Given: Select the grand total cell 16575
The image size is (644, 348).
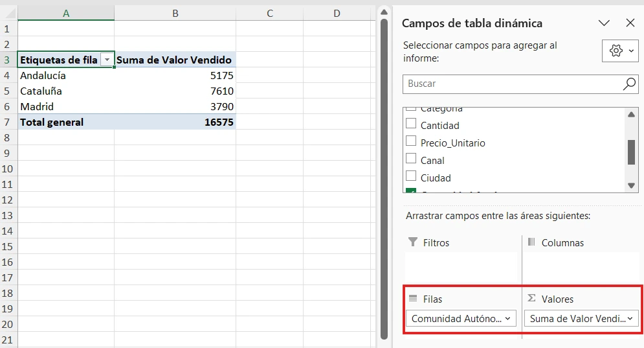Looking at the screenshot, I should tap(175, 122).
